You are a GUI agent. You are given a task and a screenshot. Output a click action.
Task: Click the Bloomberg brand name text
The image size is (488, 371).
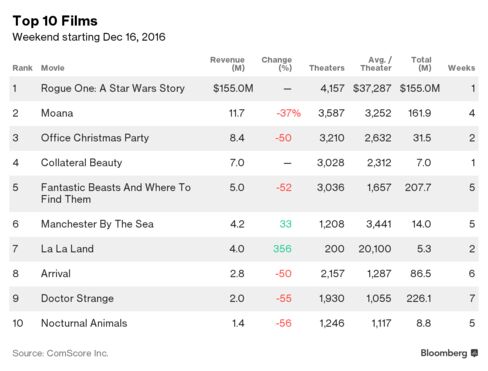[x=444, y=353]
